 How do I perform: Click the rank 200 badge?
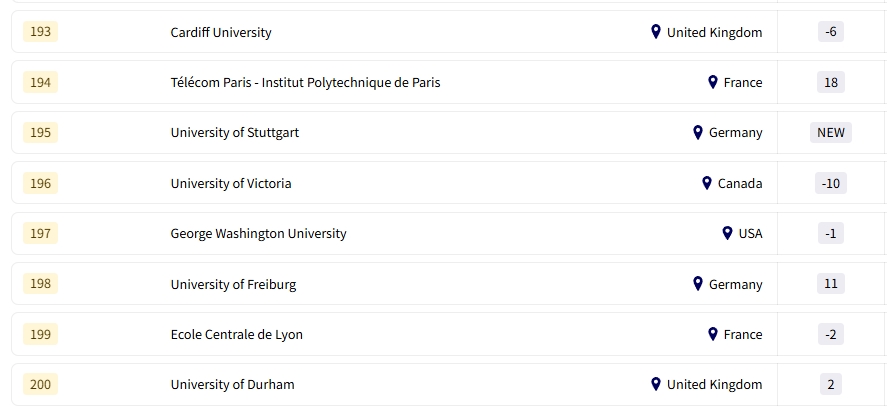[40, 384]
